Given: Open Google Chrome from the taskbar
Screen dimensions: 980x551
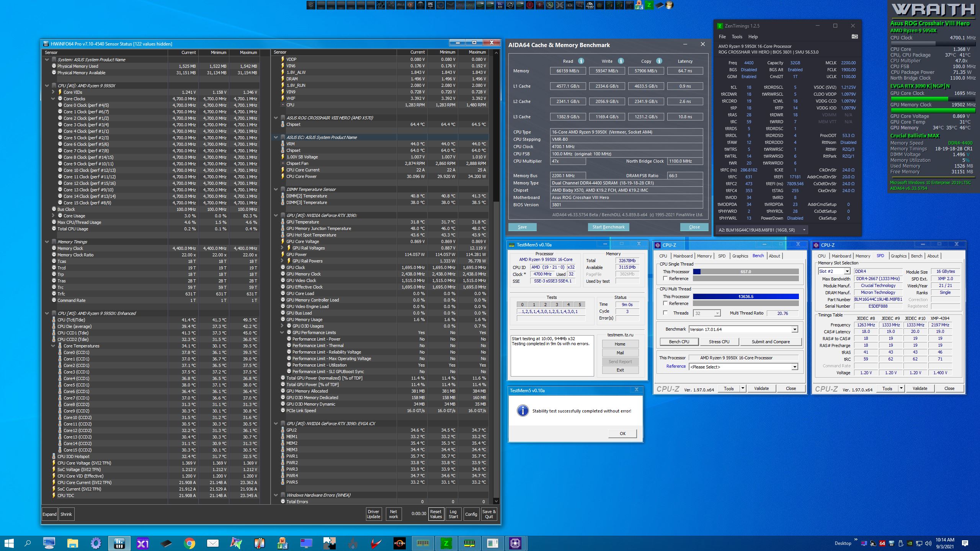Looking at the screenshot, I should click(x=189, y=543).
